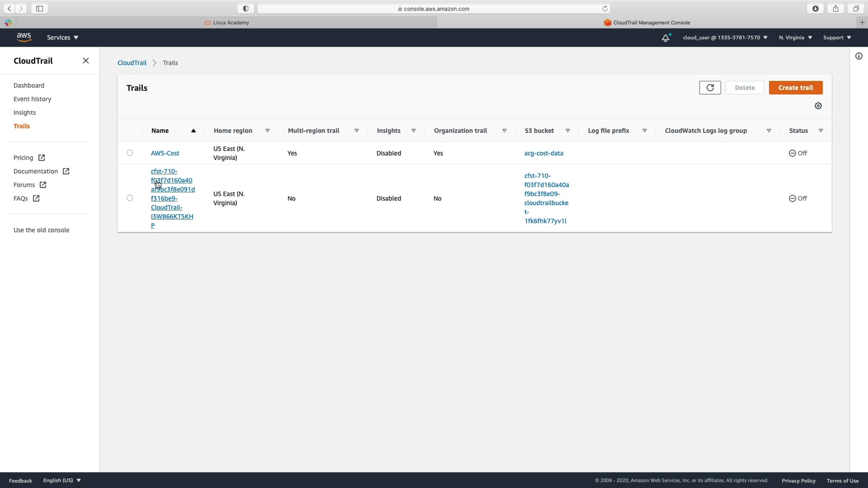Open the cfst-710 CloudTrail trail link
This screenshot has height=488, width=868.
pos(173,198)
